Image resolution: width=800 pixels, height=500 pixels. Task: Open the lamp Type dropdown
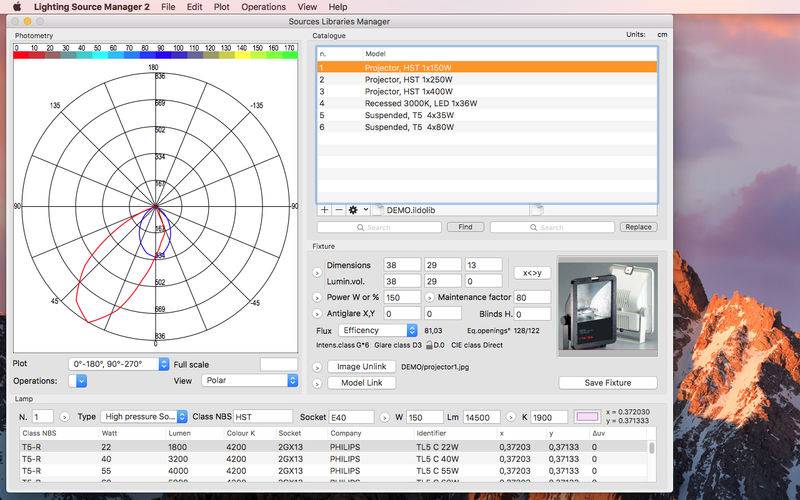click(x=146, y=416)
